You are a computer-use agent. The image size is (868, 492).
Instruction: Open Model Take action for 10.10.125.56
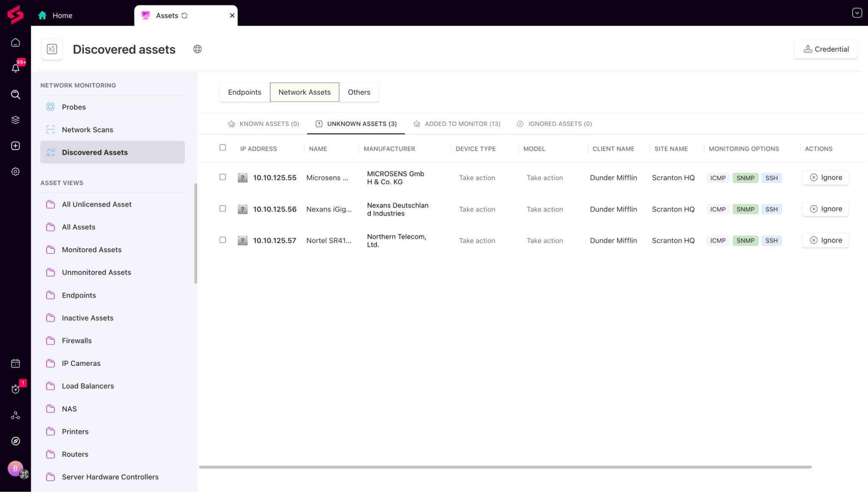(x=545, y=209)
